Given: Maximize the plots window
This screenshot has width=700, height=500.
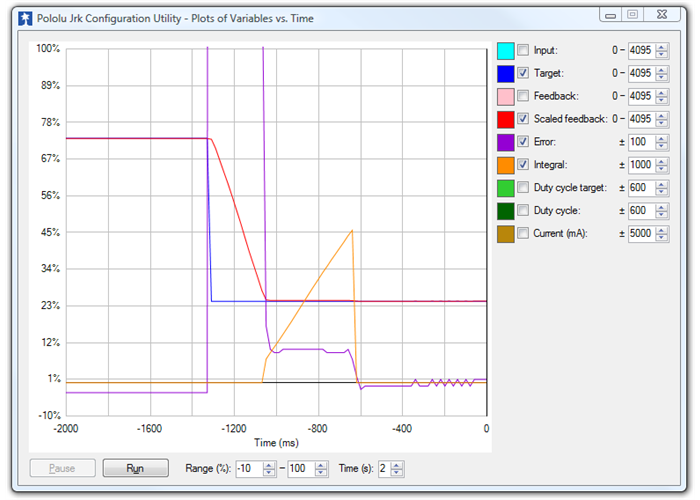Looking at the screenshot, I should click(632, 14).
